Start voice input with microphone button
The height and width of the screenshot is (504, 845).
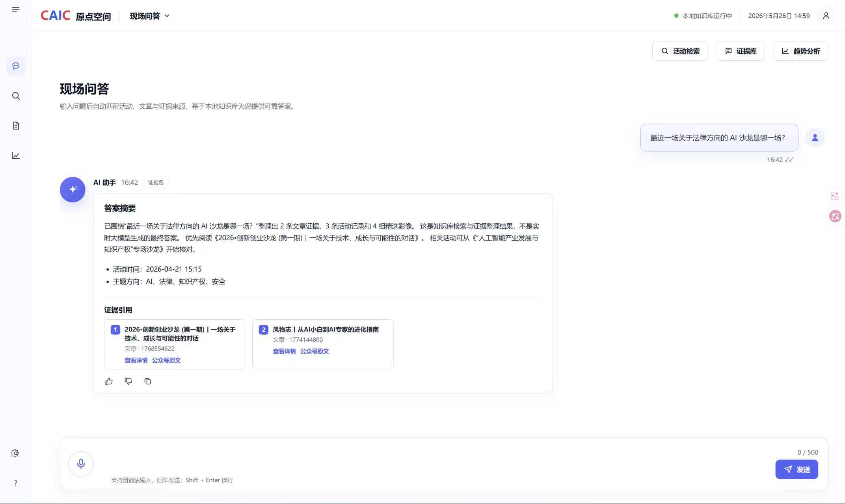click(81, 464)
